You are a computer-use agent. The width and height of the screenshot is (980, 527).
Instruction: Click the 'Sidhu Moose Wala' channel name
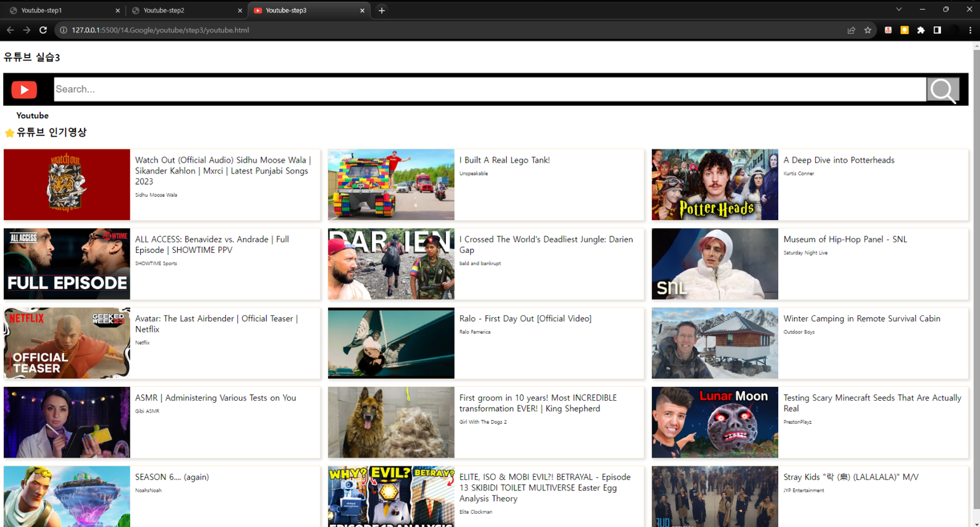tap(156, 195)
